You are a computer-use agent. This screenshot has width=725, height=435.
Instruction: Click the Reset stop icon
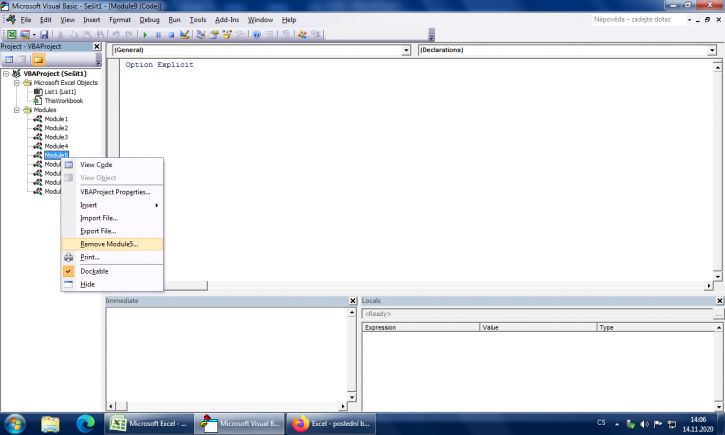point(171,34)
